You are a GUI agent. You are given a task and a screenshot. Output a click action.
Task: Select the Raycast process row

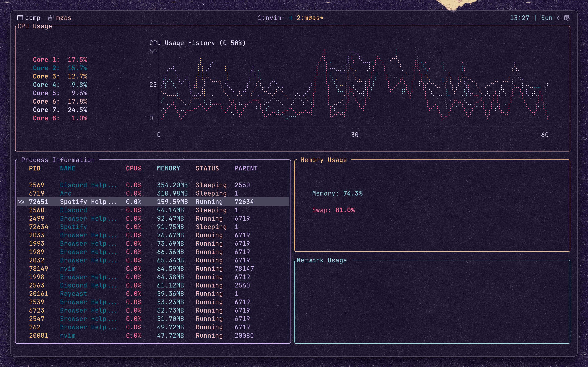pyautogui.click(x=73, y=294)
